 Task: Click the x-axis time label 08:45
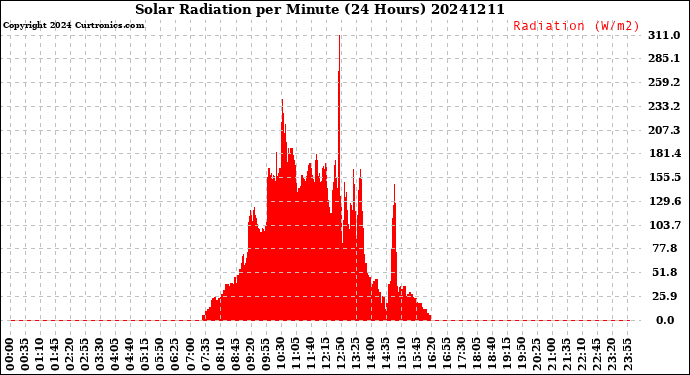235,355
